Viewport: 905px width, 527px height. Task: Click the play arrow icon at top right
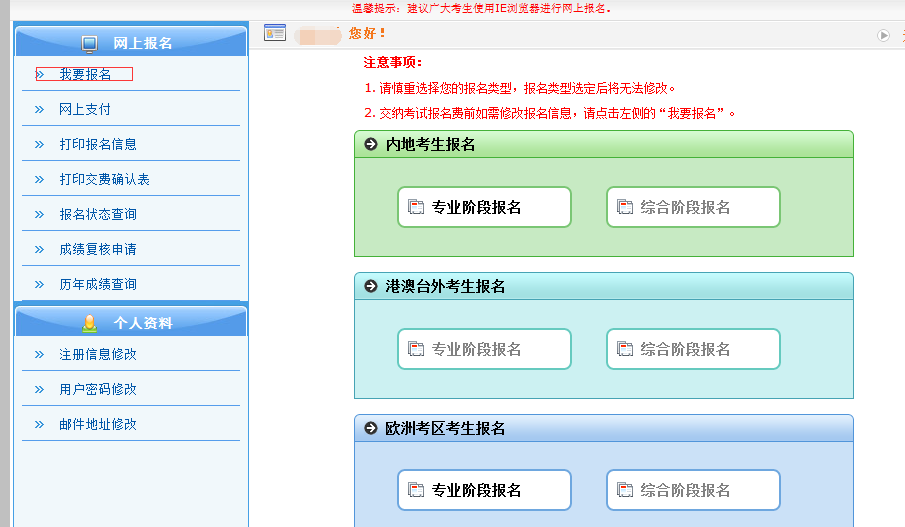[883, 35]
